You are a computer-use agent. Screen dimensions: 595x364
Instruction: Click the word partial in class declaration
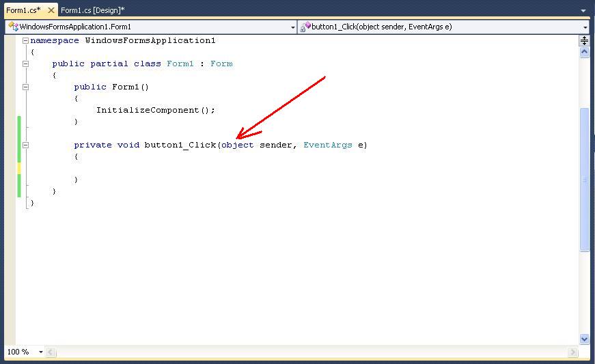coord(109,64)
